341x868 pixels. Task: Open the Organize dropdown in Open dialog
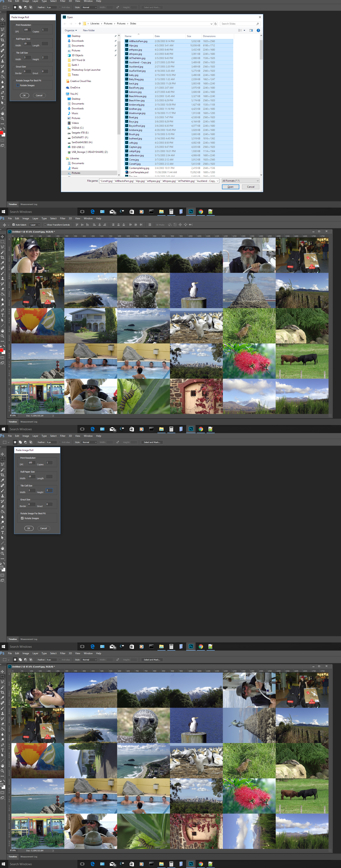point(71,30)
